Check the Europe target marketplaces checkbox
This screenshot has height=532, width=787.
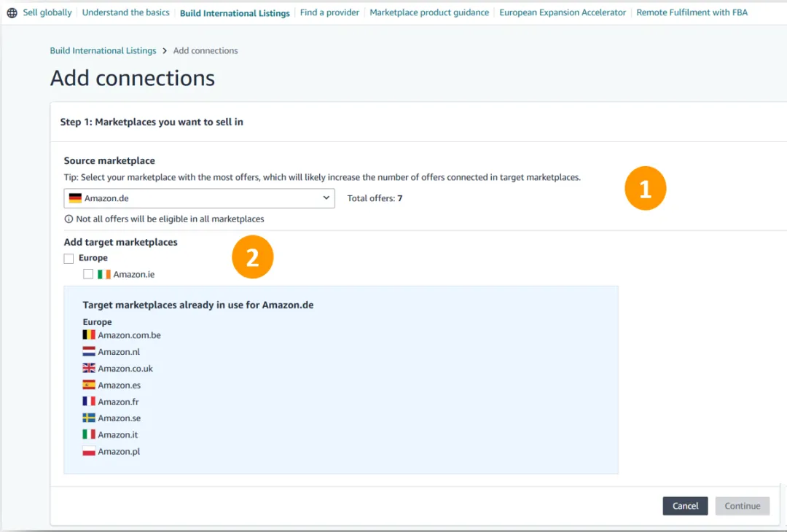click(68, 259)
